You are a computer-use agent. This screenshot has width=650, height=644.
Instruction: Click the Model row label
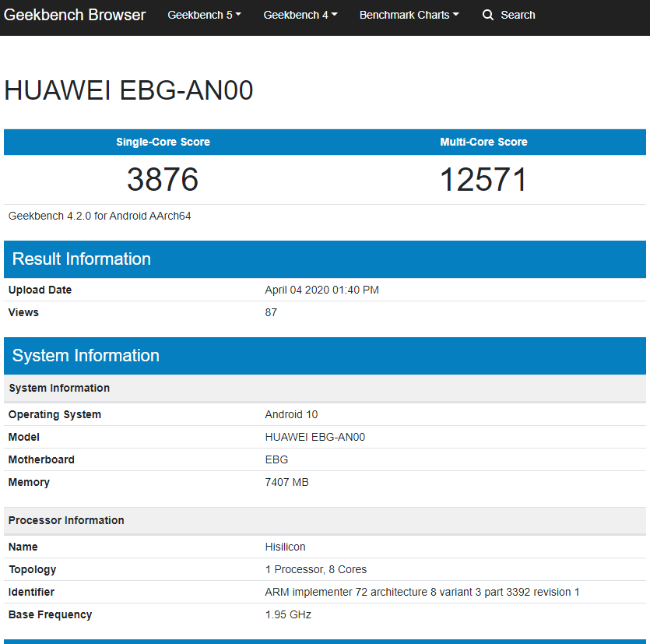pyautogui.click(x=23, y=437)
